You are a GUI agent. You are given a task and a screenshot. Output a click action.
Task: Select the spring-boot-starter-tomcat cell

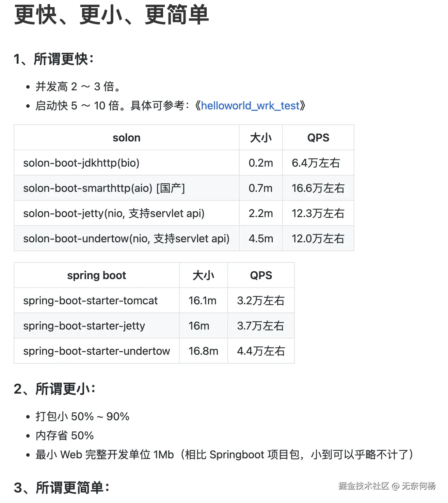pyautogui.click(x=90, y=301)
